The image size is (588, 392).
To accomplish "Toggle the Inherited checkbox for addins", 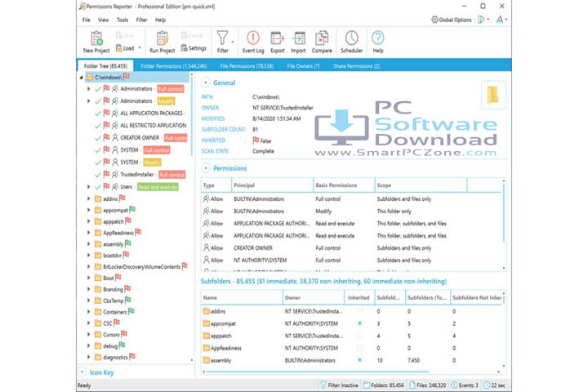I will point(359,311).
